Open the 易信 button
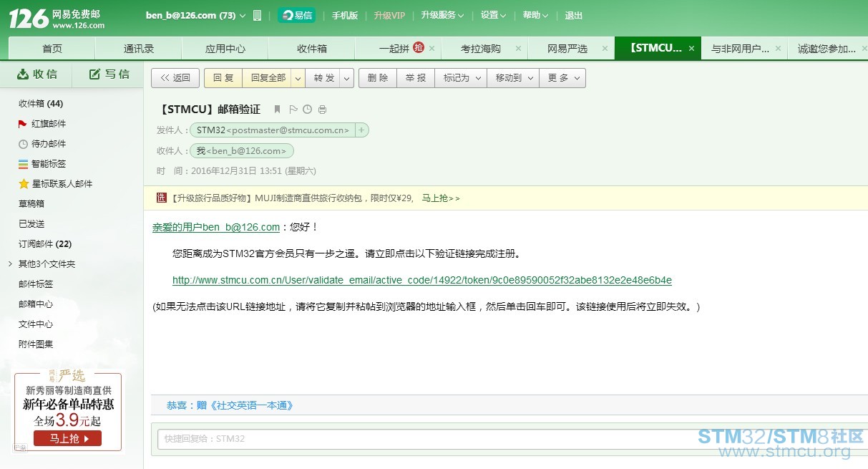The width and height of the screenshot is (868, 469). (x=296, y=15)
